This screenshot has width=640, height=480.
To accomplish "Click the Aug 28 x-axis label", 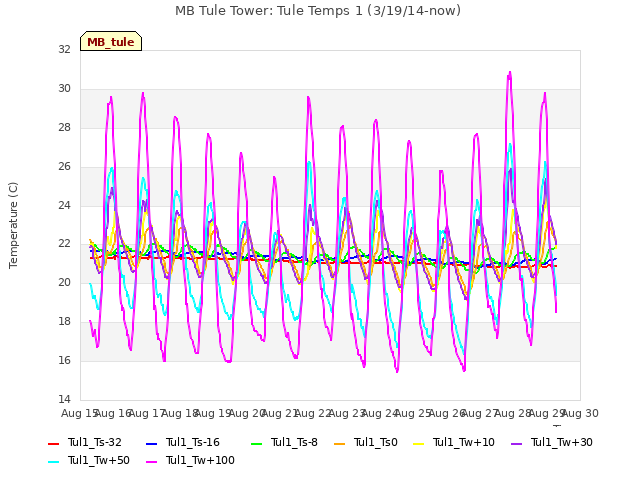I will point(513,413).
